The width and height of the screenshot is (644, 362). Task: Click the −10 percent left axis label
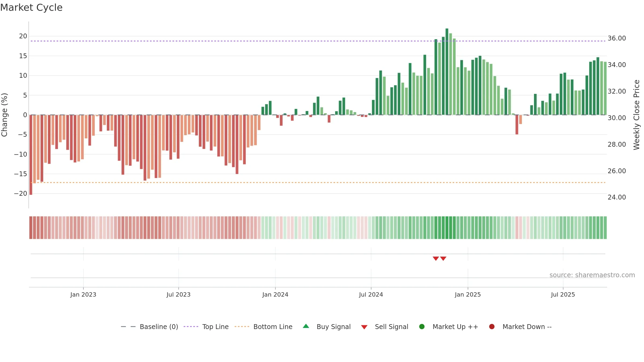(x=21, y=154)
